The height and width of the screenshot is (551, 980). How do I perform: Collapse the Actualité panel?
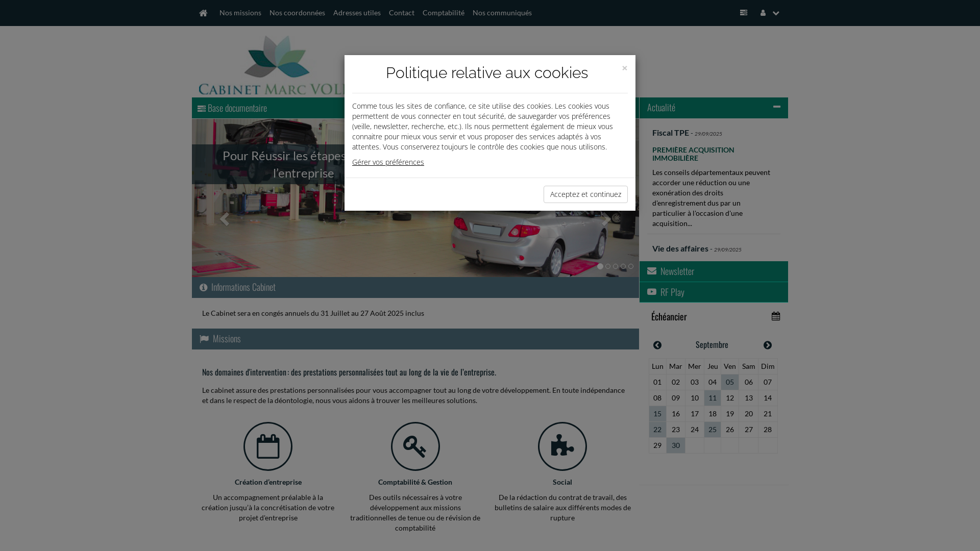point(776,107)
